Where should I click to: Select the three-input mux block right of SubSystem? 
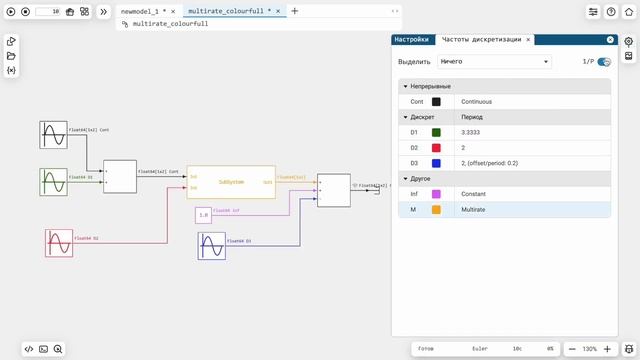pos(334,190)
